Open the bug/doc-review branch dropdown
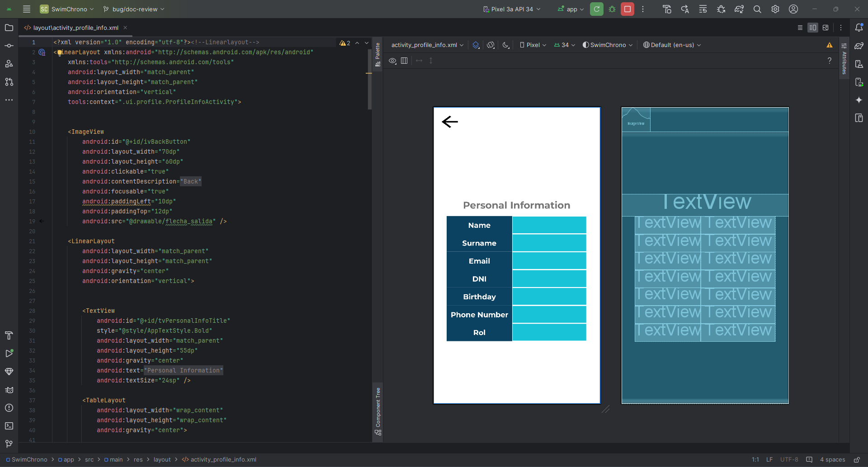 click(x=134, y=9)
